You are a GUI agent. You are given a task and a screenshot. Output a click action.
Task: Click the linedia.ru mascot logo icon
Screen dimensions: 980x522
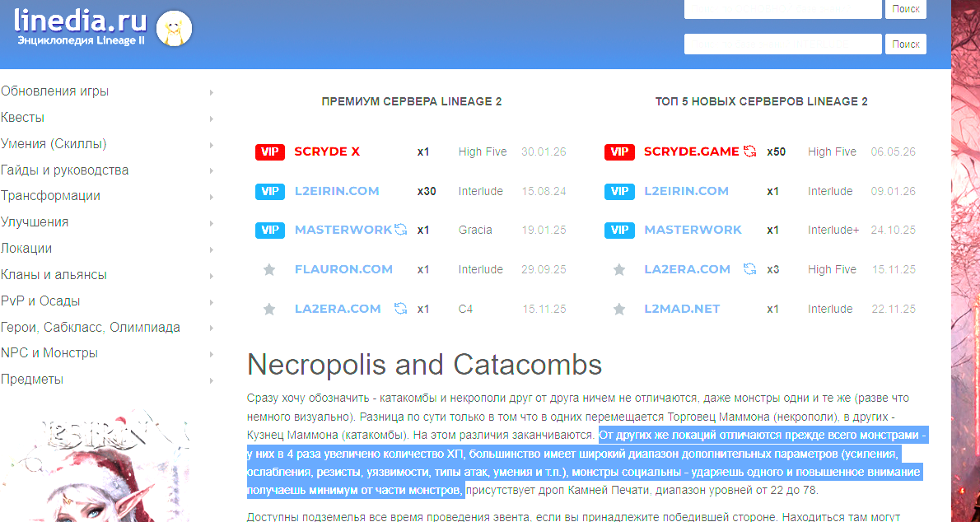coord(174,29)
